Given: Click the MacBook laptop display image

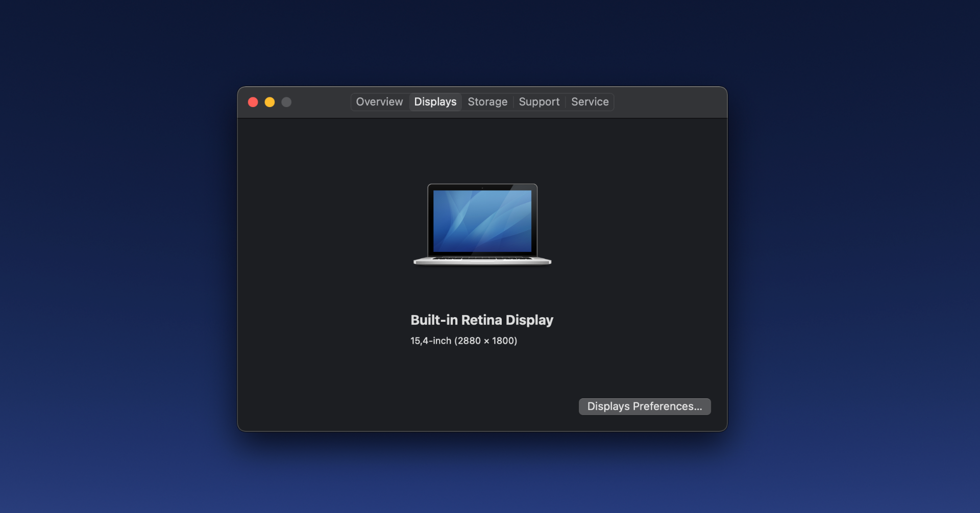Looking at the screenshot, I should 482,224.
